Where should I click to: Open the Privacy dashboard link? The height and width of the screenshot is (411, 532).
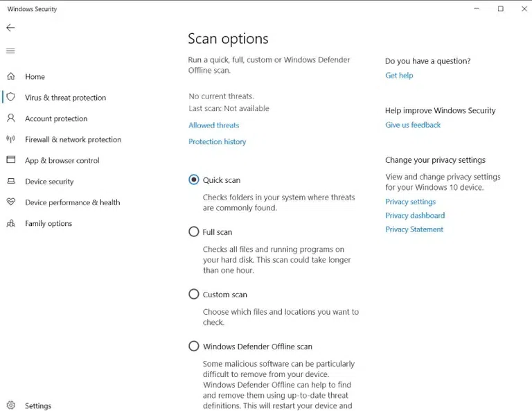(415, 216)
